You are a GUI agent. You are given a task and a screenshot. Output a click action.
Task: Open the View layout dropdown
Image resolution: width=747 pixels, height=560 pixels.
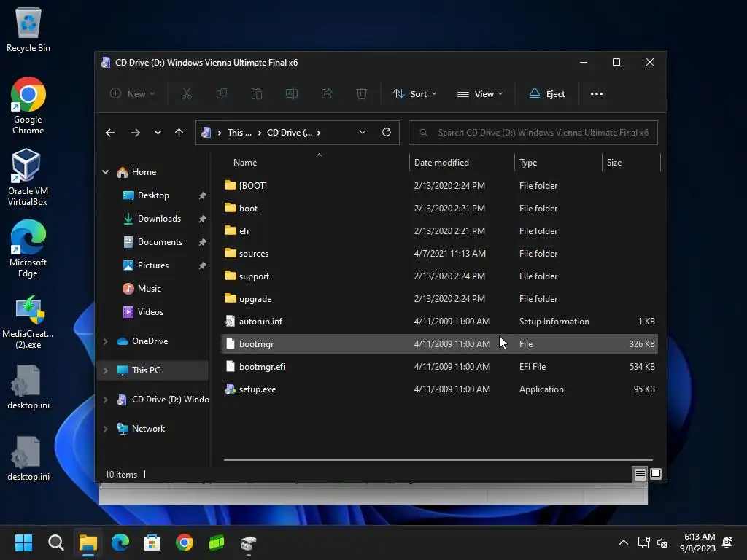[480, 94]
